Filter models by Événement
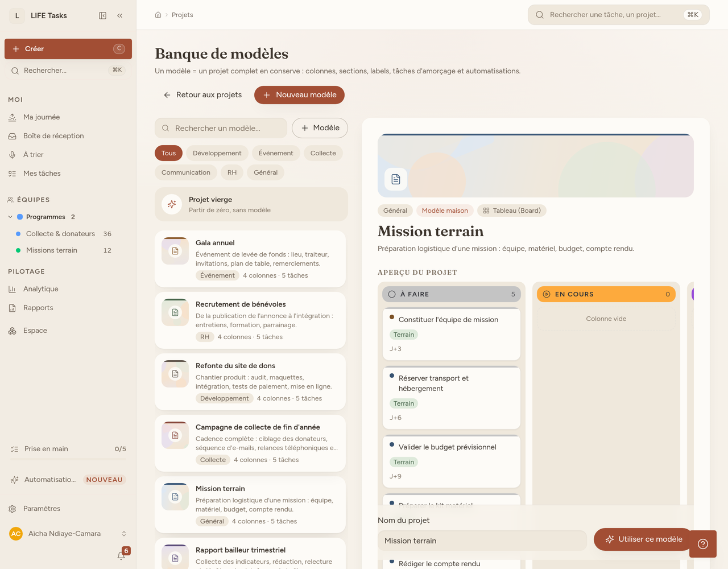Image resolution: width=728 pixels, height=569 pixels. pos(276,153)
